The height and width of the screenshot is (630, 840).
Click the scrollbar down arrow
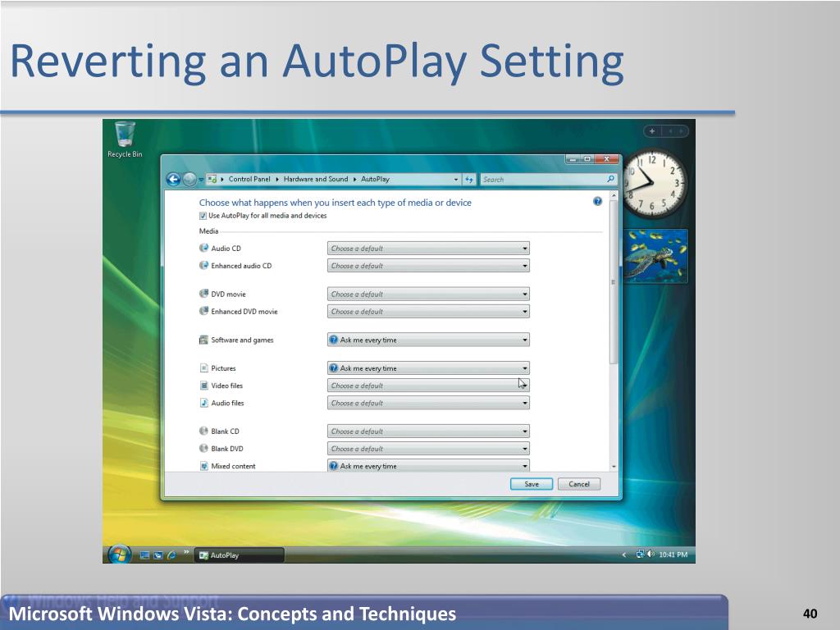614,467
